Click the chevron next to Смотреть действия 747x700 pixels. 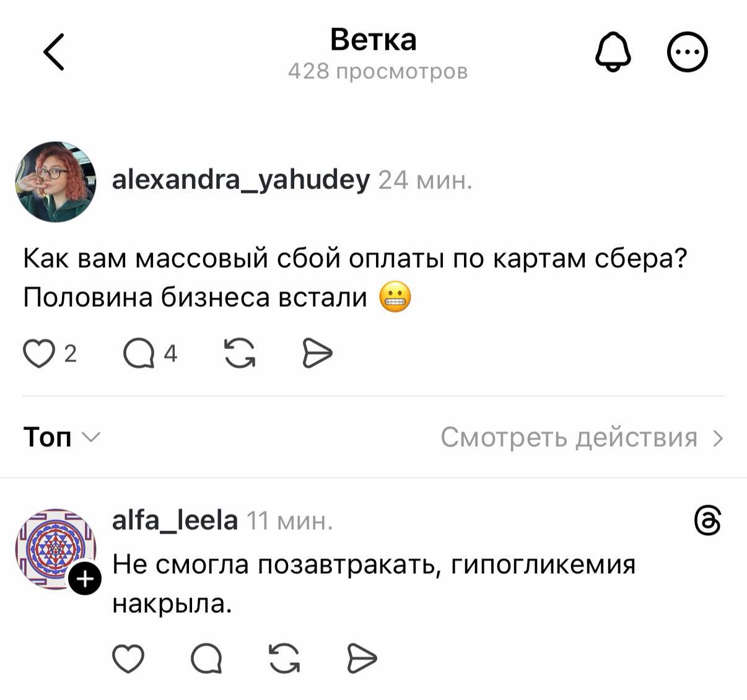[x=718, y=439]
